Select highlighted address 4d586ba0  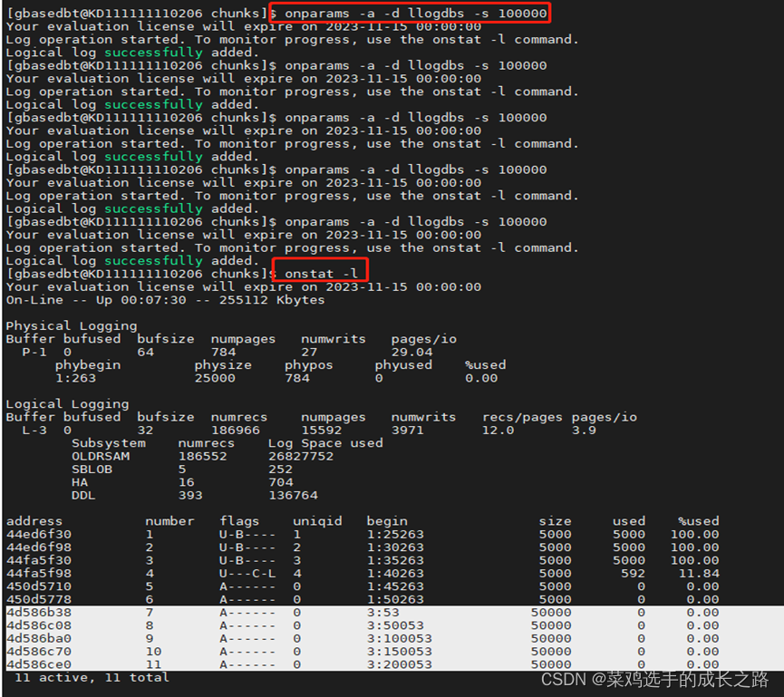39,638
